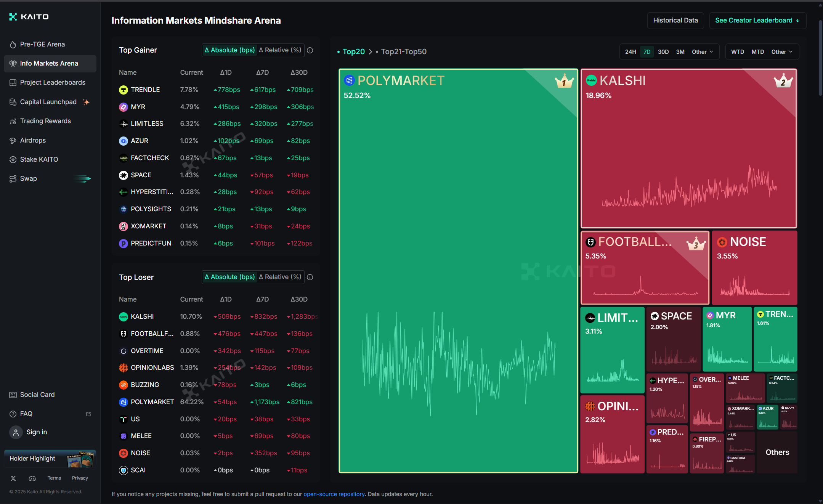Screen dimensions: 823x504
Task: Switch to Top21-Top50 view
Action: [403, 52]
